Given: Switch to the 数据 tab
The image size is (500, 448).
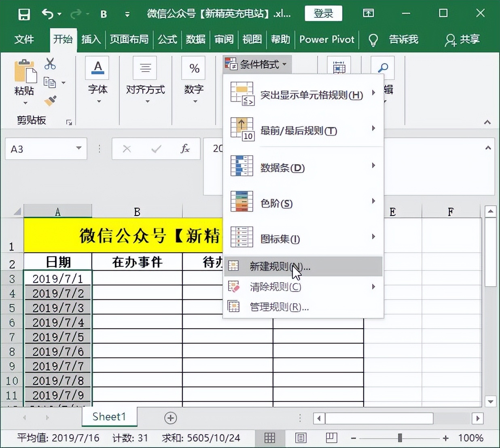Looking at the screenshot, I should click(196, 39).
